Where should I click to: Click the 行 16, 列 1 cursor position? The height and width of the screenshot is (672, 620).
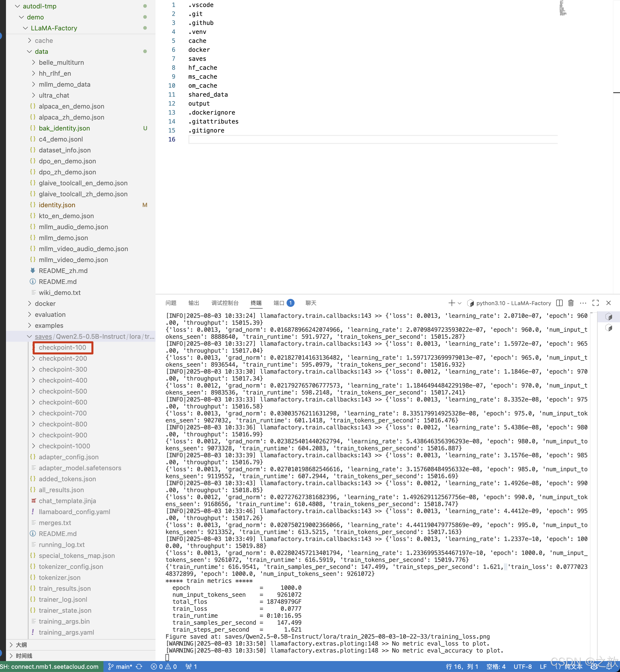click(x=462, y=667)
